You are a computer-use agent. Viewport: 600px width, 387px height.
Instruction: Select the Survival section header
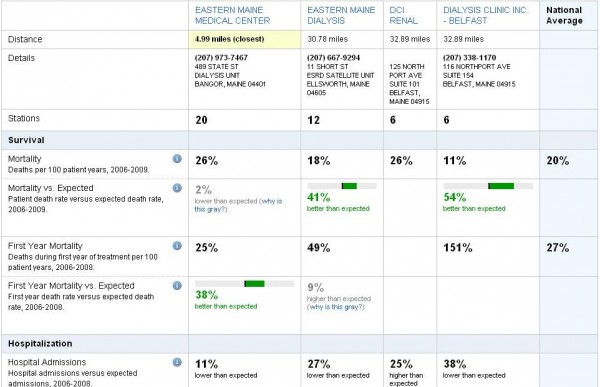(26, 140)
